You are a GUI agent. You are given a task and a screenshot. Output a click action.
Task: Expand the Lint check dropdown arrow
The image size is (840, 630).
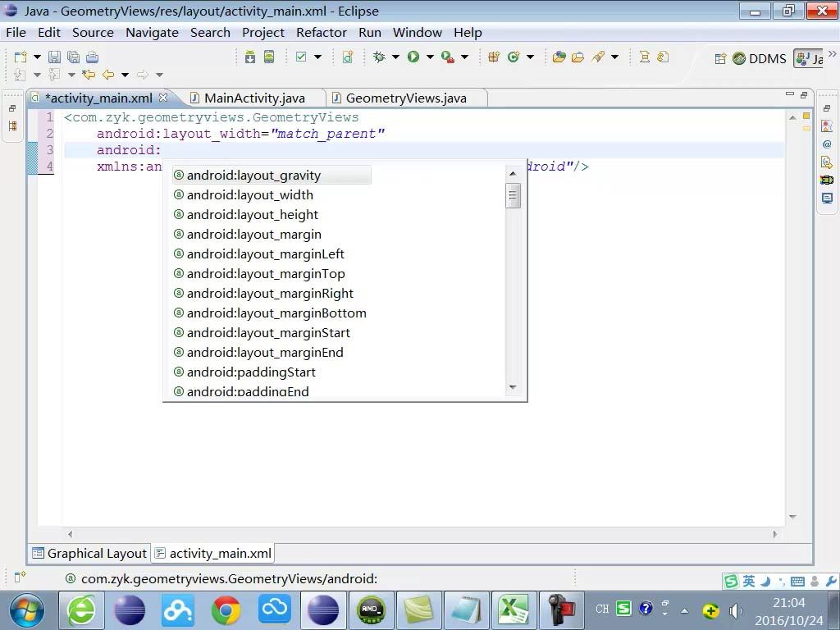(x=317, y=57)
